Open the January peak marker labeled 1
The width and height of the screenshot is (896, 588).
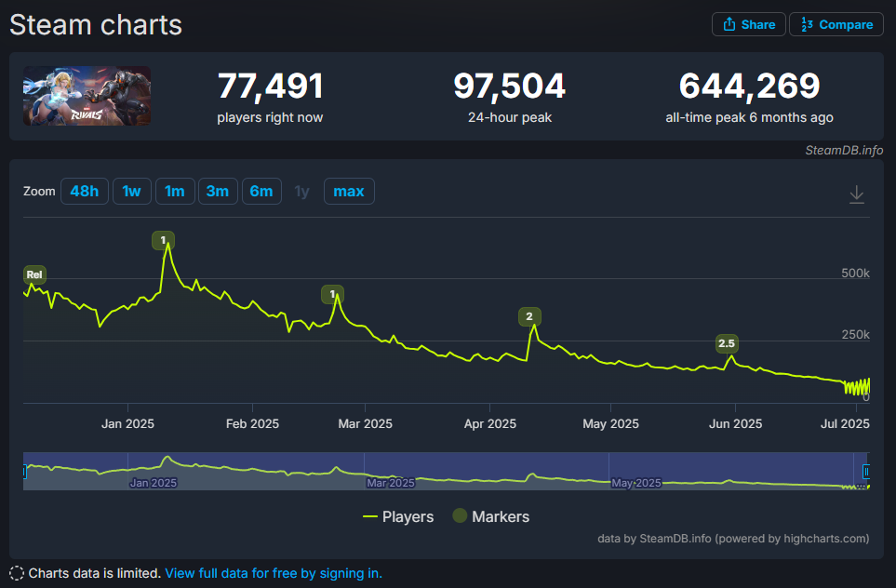pyautogui.click(x=163, y=241)
